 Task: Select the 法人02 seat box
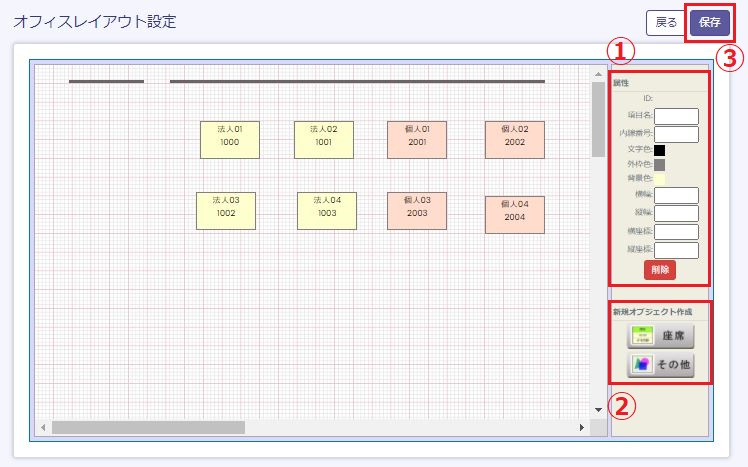[323, 140]
